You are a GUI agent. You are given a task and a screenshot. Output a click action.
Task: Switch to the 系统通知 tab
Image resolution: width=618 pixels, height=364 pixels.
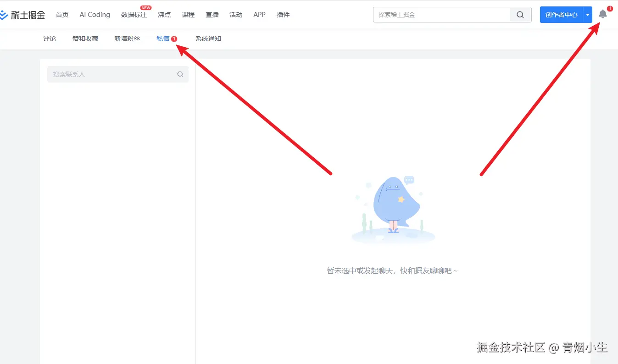coord(208,39)
